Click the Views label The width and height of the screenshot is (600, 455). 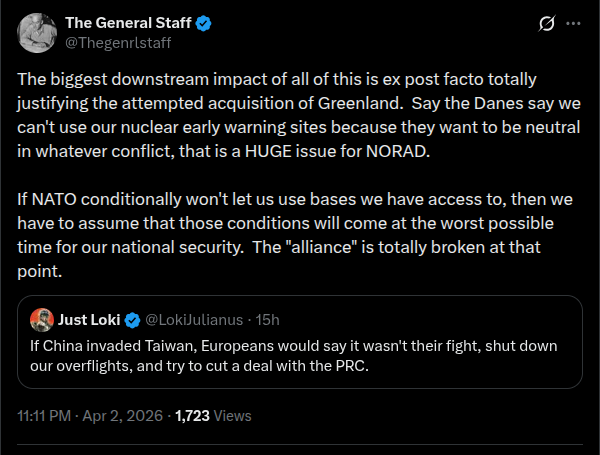pos(232,415)
